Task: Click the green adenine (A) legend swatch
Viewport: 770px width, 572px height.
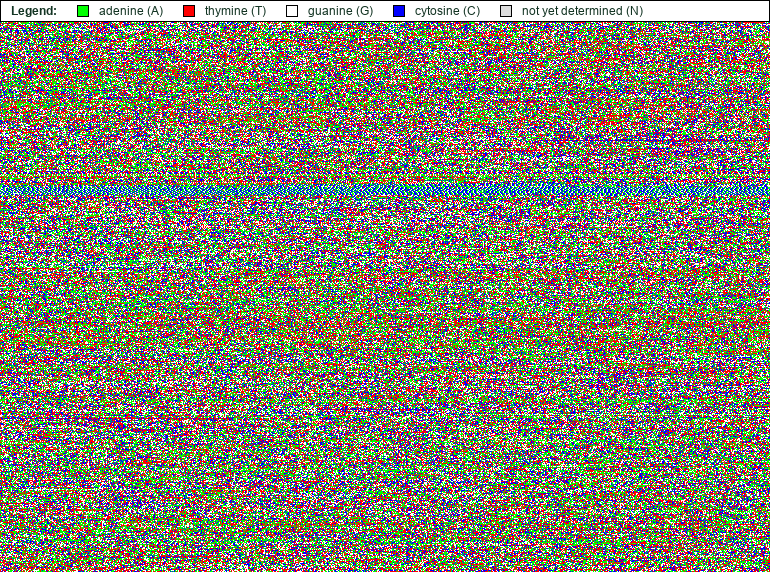Action: coord(83,11)
